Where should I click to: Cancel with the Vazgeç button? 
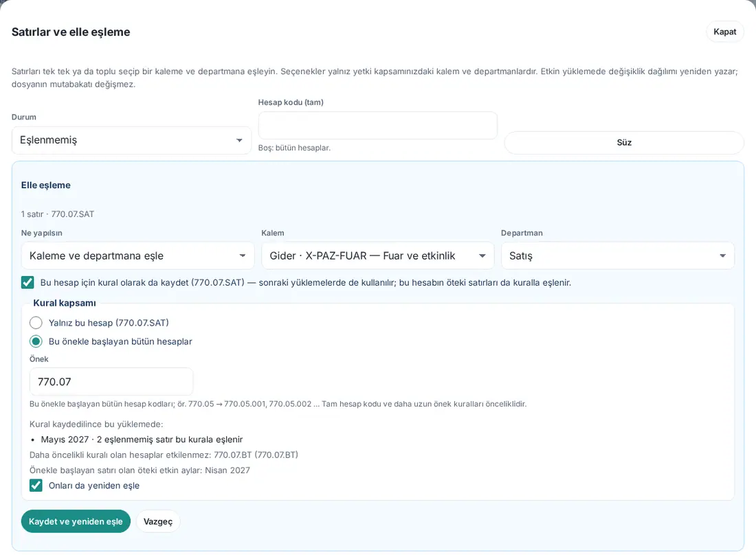click(x=158, y=521)
